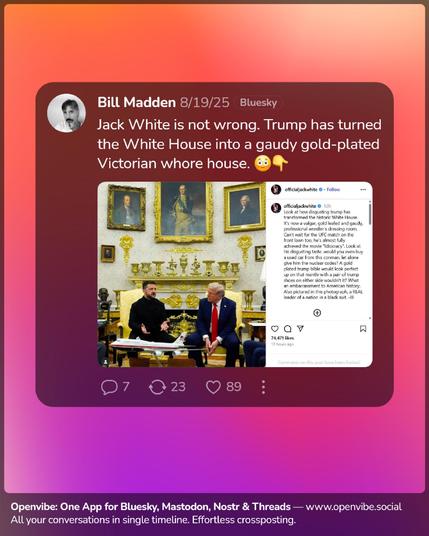
Task: Open the Instagram three-dot more menu
Action: point(363,189)
